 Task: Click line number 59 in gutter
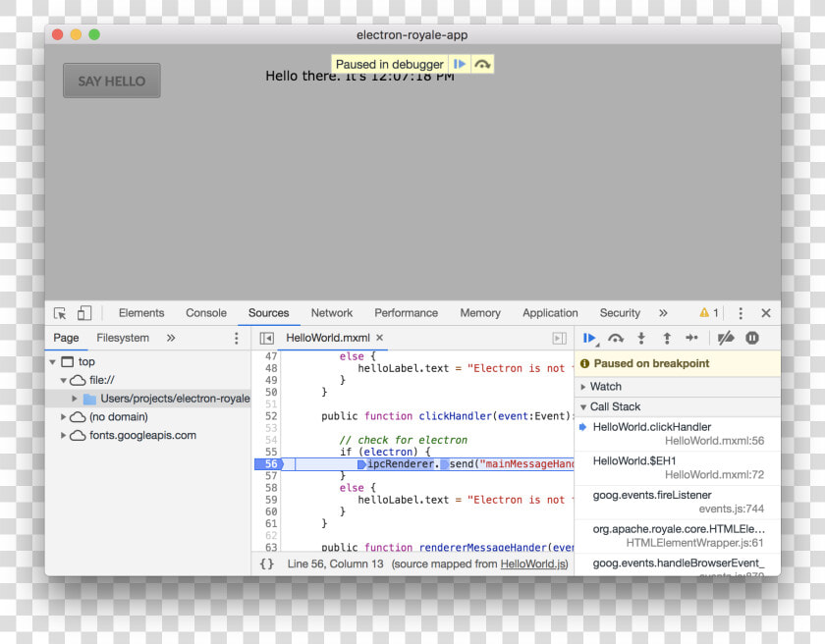point(271,500)
